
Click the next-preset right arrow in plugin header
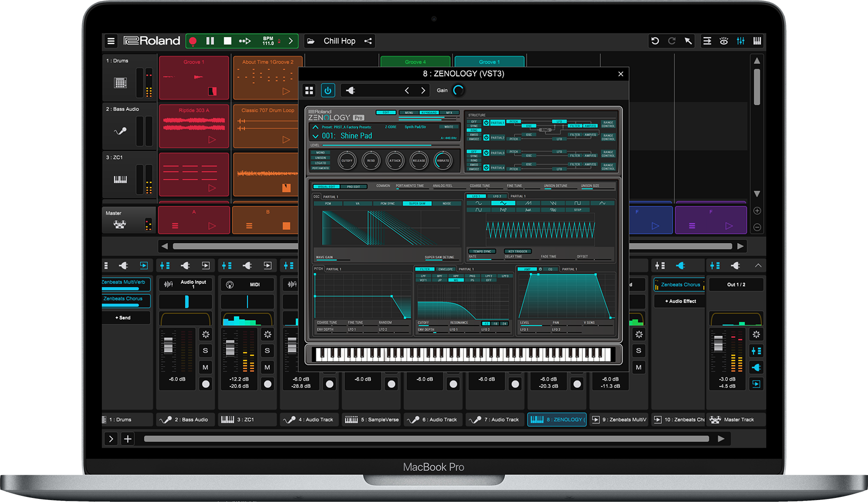[x=423, y=90]
